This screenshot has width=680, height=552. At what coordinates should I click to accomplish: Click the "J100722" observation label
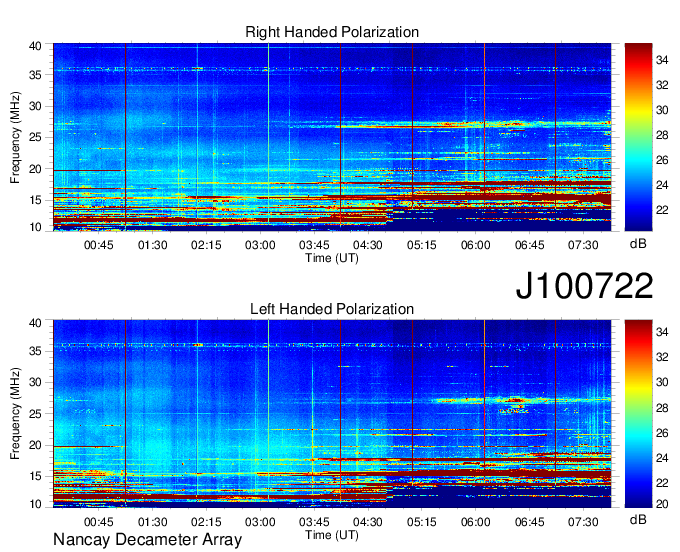[x=584, y=286]
